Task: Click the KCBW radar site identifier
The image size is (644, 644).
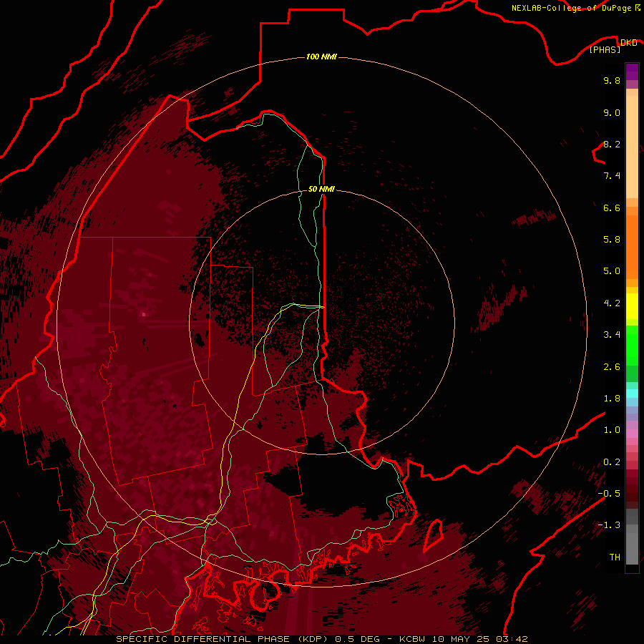Action: pos(412,639)
